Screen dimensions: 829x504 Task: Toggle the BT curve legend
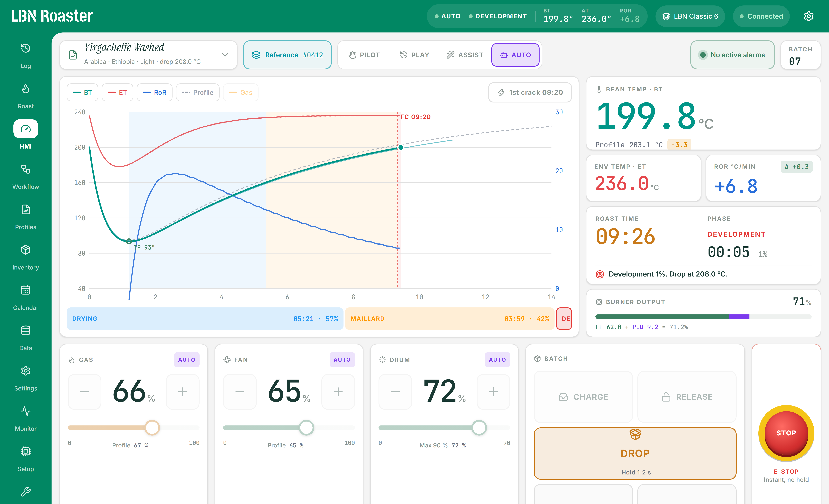82,93
